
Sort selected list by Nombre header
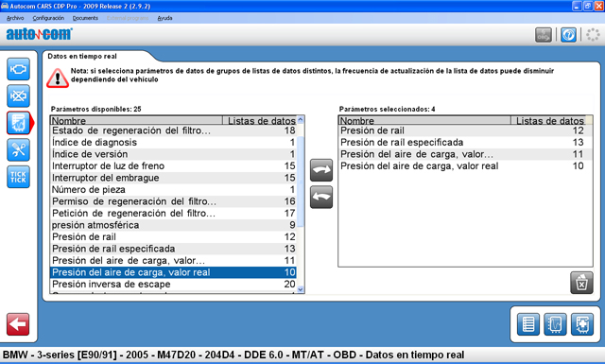pyautogui.click(x=424, y=120)
